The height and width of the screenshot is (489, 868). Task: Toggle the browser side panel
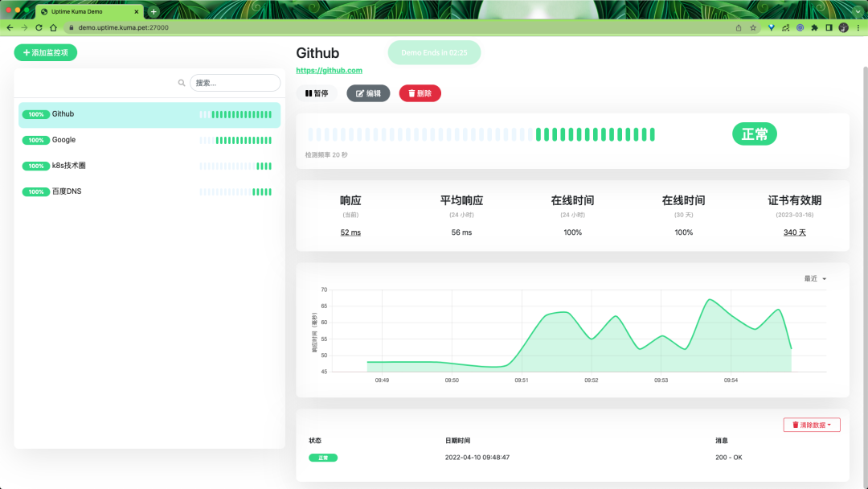tap(829, 27)
